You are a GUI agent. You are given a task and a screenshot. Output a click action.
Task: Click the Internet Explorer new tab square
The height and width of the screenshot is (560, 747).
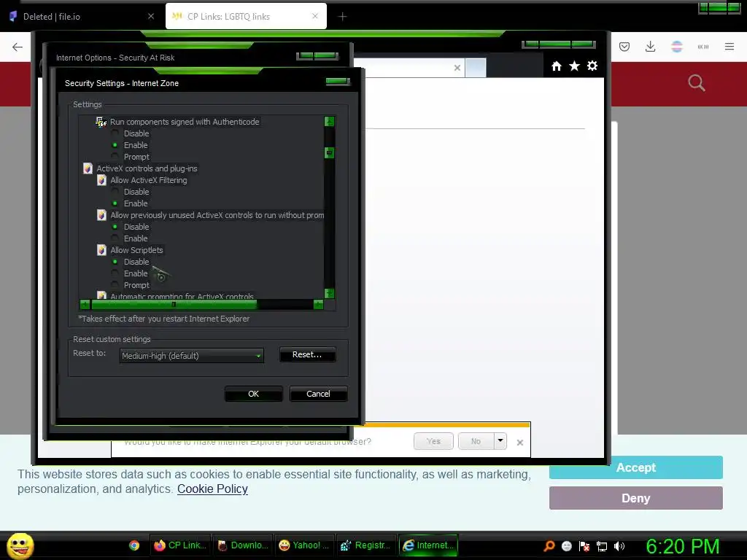point(476,68)
